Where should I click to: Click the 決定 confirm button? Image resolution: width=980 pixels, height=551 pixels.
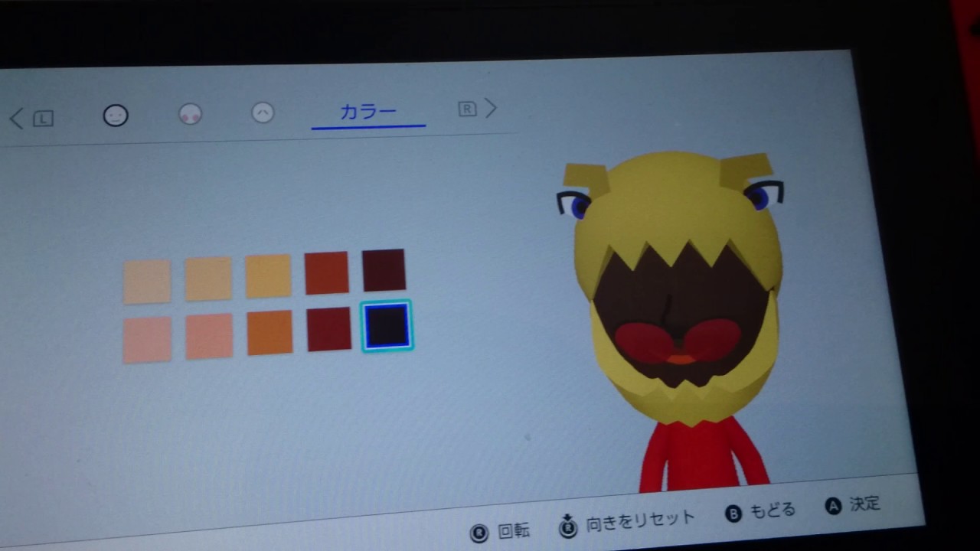[x=853, y=504]
